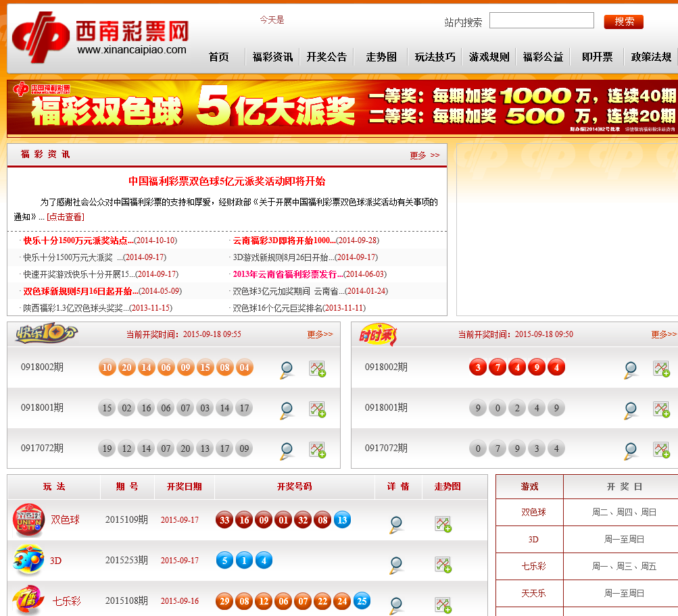Open 即开票 navigation item
The width and height of the screenshot is (678, 616).
tap(597, 57)
